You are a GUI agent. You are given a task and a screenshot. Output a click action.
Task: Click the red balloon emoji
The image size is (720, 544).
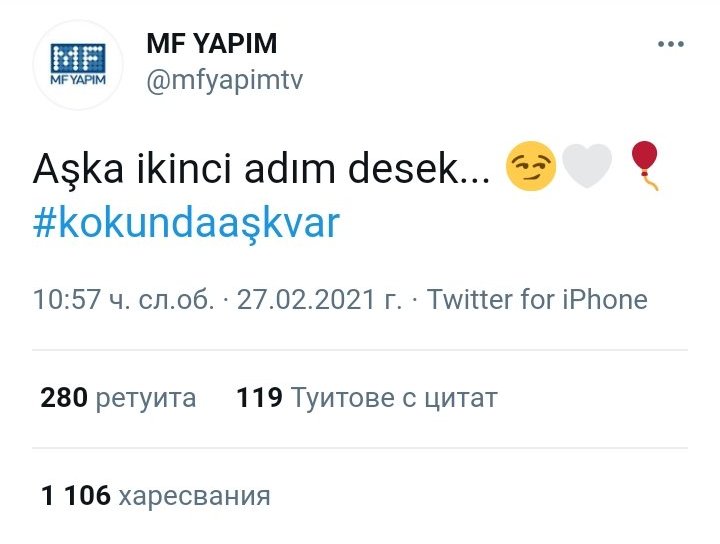[x=645, y=166]
